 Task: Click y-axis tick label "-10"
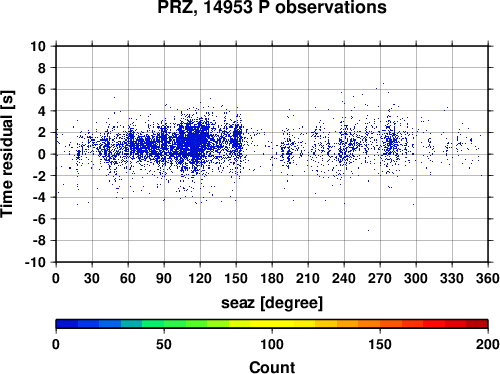[35, 263]
